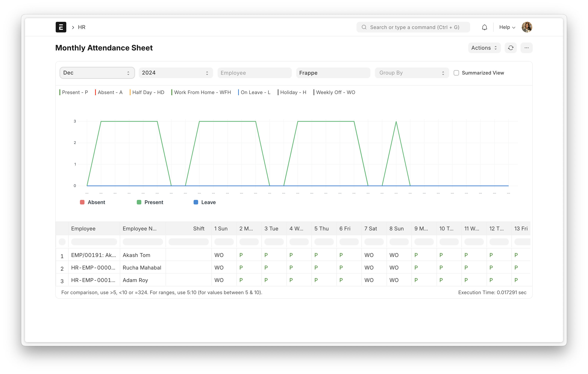
Task: Open the 2024 year dropdown
Action: 176,73
